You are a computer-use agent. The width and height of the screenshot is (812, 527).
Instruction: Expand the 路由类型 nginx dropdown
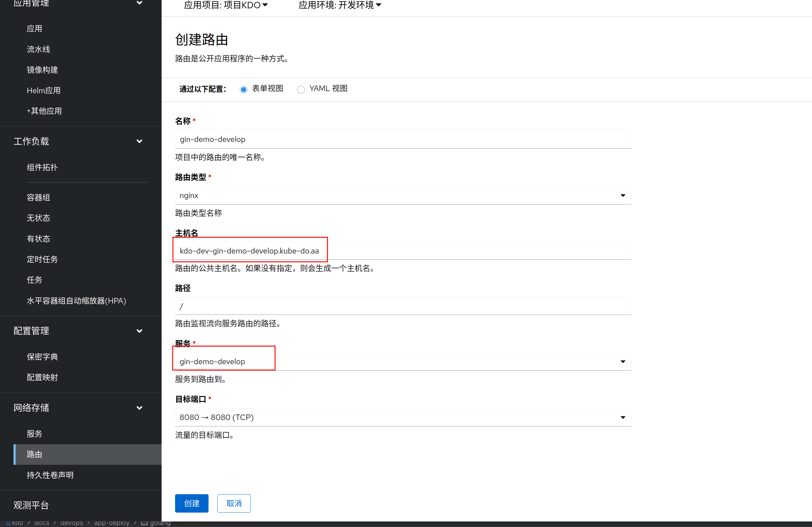click(403, 196)
